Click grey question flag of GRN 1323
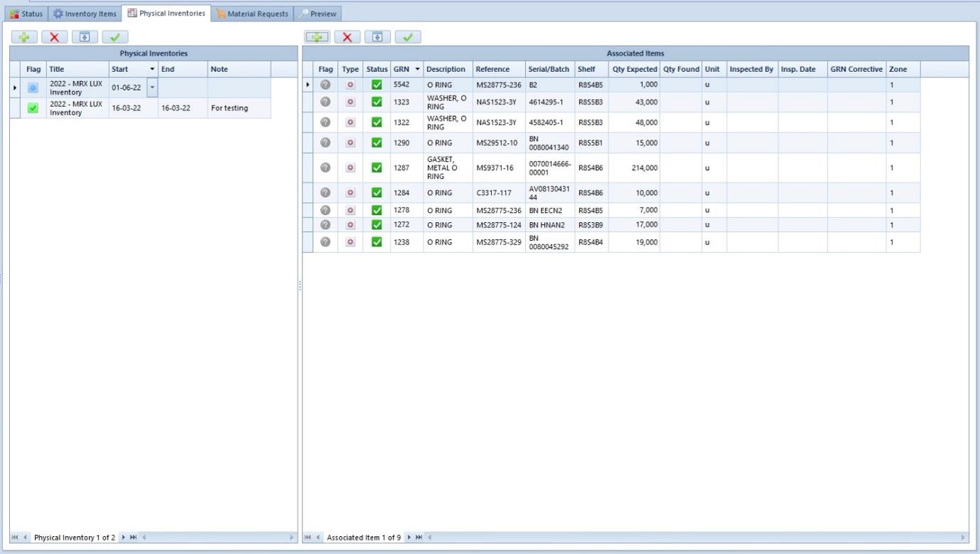Screen dimensions: 980x554 pos(325,102)
